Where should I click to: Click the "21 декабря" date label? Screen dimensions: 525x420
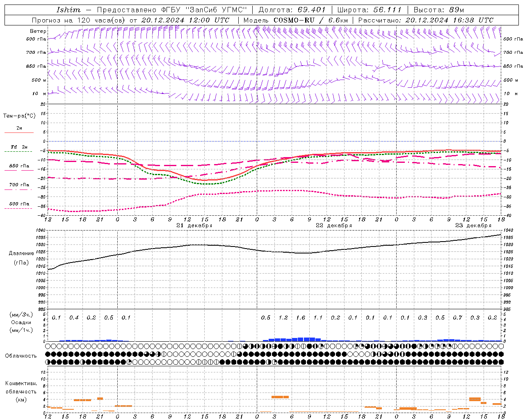click(194, 226)
